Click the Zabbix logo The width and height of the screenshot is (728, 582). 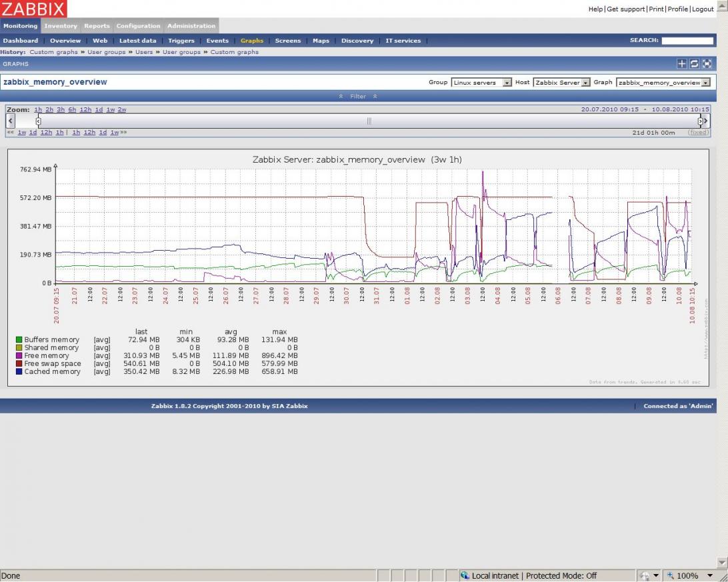tap(33, 9)
